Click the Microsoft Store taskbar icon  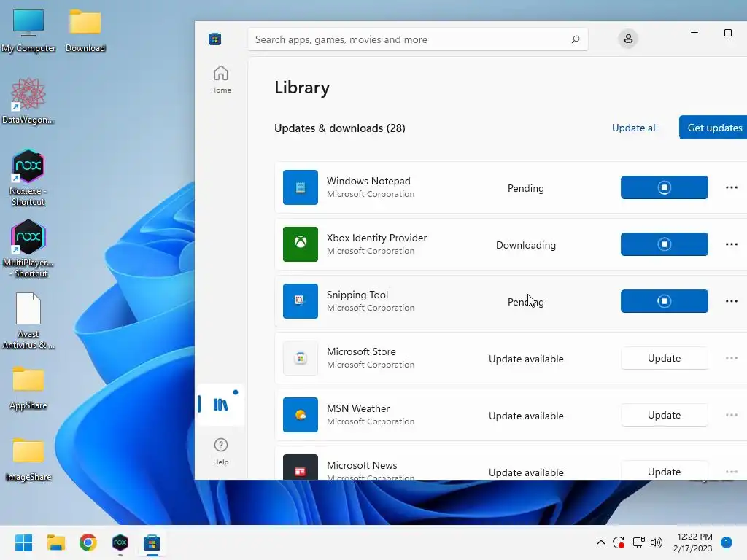(x=152, y=542)
